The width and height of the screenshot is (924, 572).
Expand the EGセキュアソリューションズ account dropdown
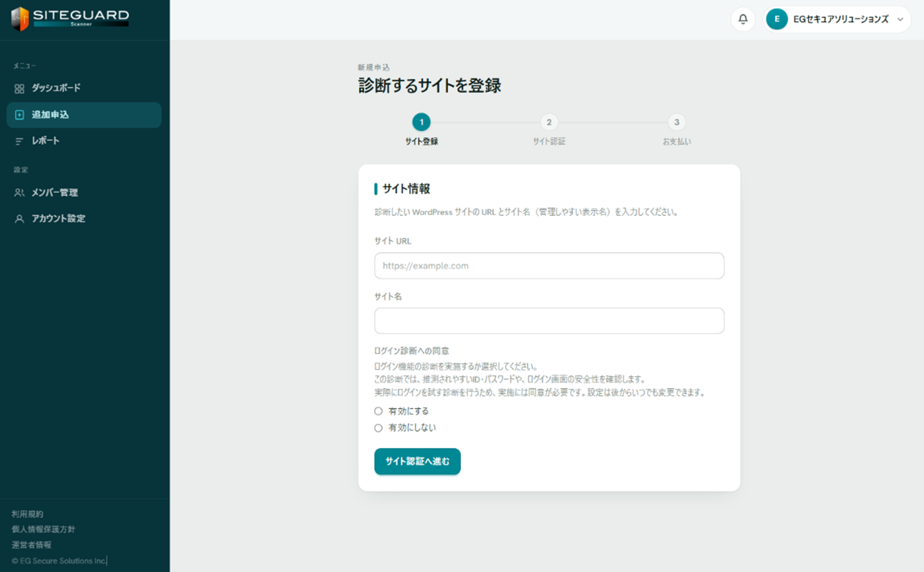(x=837, y=19)
